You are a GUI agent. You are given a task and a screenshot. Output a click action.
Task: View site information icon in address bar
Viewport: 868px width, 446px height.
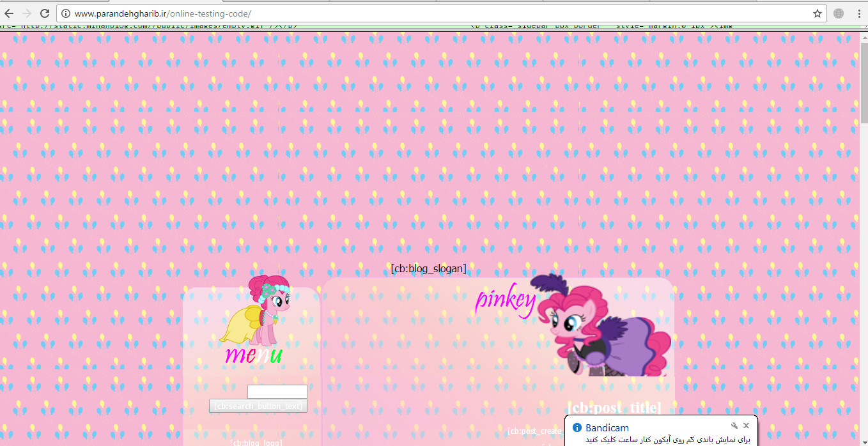tap(66, 13)
